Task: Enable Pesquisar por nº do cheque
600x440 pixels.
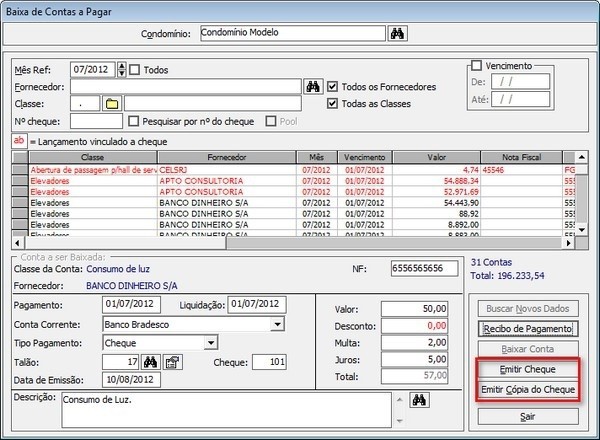Action: click(x=134, y=121)
